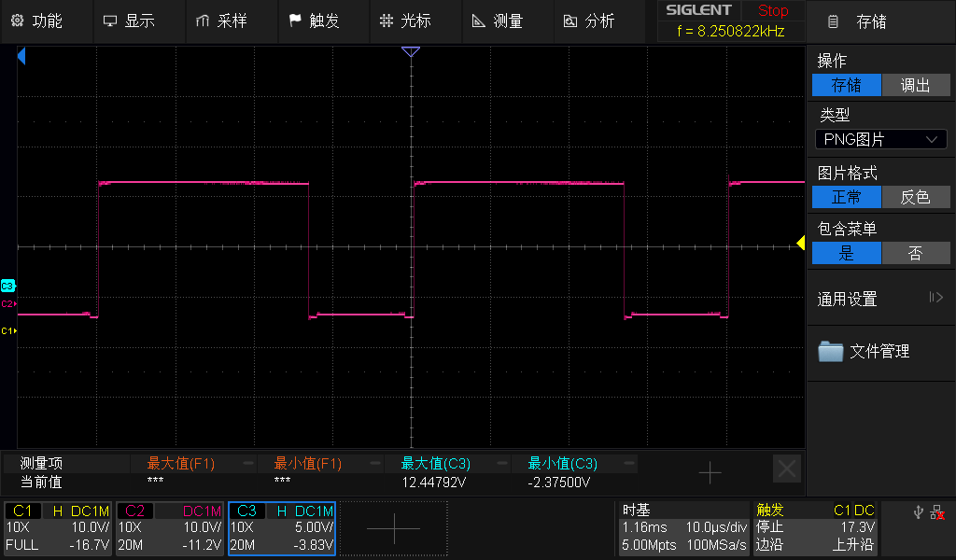Click the 上升沿 rising edge label
This screenshot has width=956, height=560.
pyautogui.click(x=853, y=545)
